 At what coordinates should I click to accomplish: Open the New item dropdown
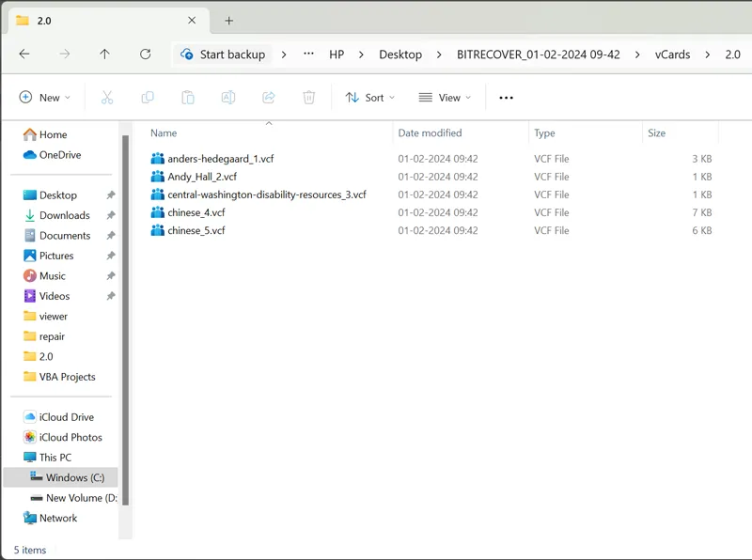tap(45, 98)
